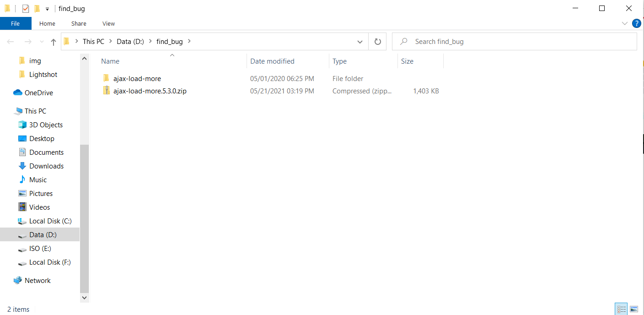Switch to Large icons view layout
This screenshot has width=644, height=315.
(x=634, y=309)
